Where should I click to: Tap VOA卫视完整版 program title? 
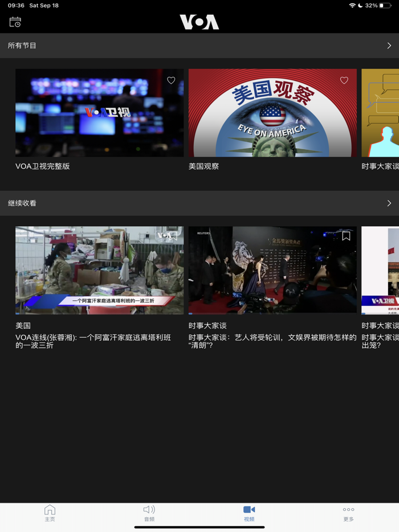[x=42, y=166]
